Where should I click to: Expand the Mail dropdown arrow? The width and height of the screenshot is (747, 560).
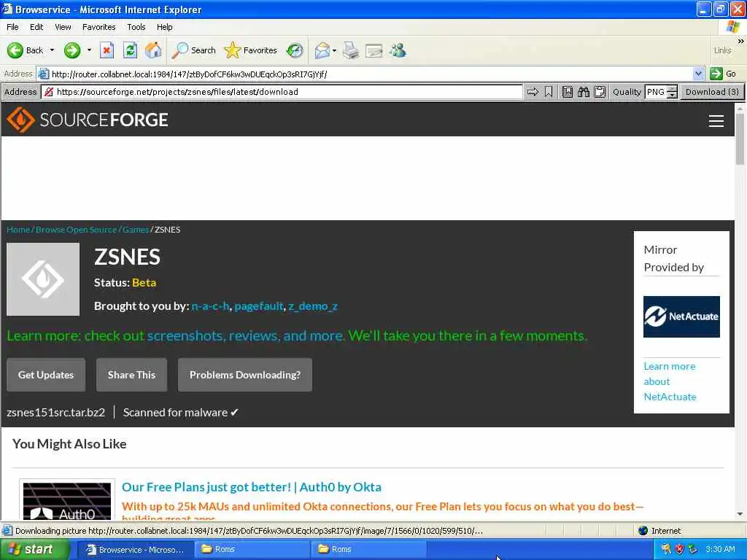click(334, 50)
